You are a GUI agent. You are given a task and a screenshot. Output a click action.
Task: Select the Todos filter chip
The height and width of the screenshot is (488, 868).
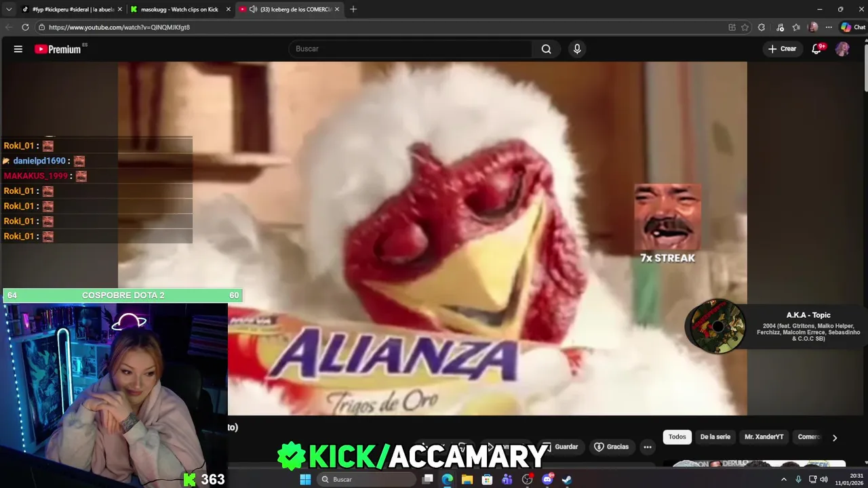coord(677,437)
